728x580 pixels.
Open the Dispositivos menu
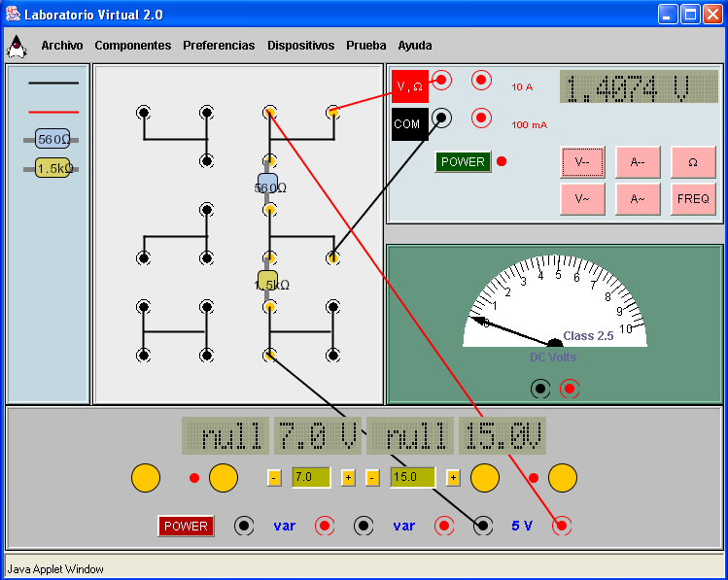300,46
